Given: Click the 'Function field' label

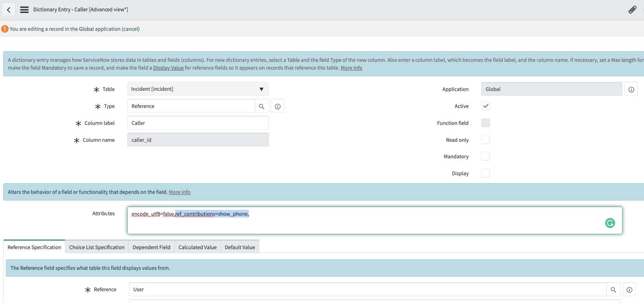Looking at the screenshot, I should 453,123.
